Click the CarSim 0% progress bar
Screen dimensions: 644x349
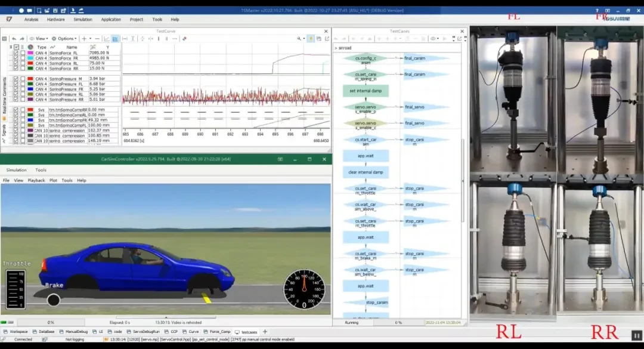(x=51, y=323)
